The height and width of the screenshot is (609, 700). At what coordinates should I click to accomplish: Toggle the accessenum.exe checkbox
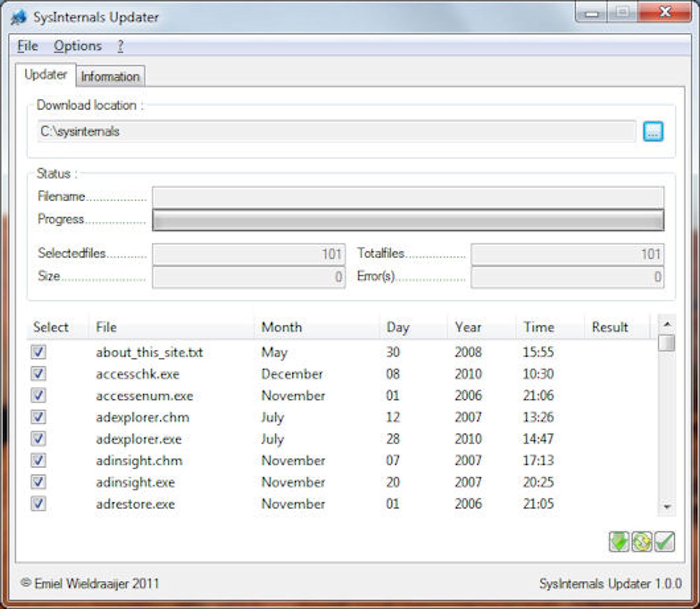(x=38, y=395)
